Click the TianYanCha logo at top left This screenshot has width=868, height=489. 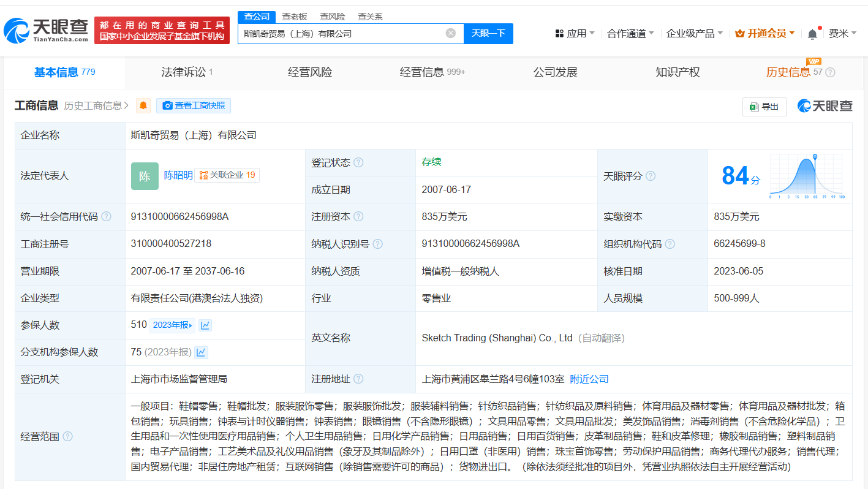pyautogui.click(x=46, y=31)
